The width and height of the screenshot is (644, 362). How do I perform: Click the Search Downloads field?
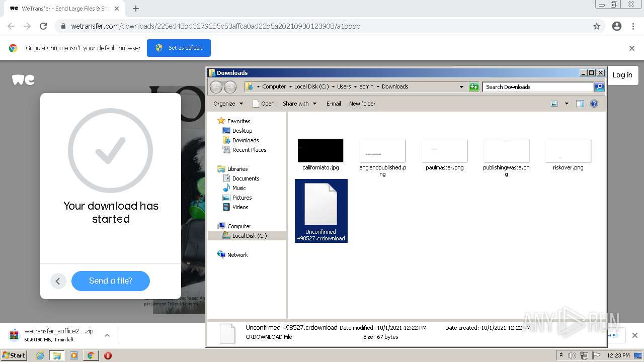(538, 87)
